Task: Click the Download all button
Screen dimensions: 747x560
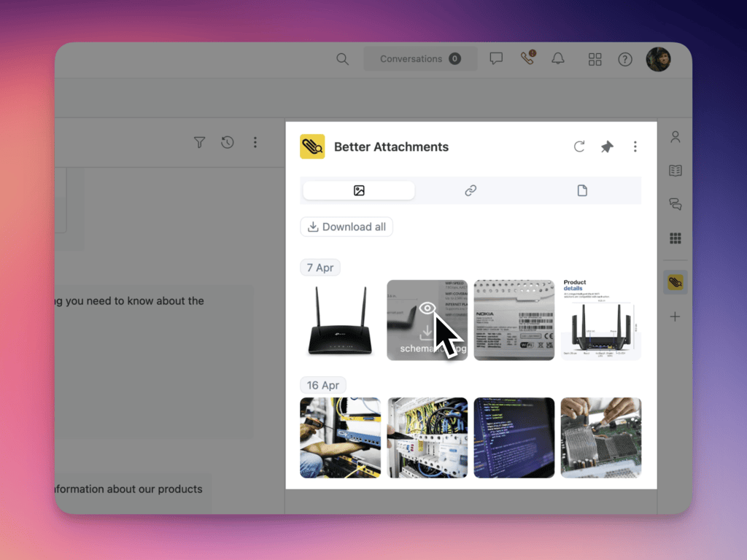Action: pos(347,227)
